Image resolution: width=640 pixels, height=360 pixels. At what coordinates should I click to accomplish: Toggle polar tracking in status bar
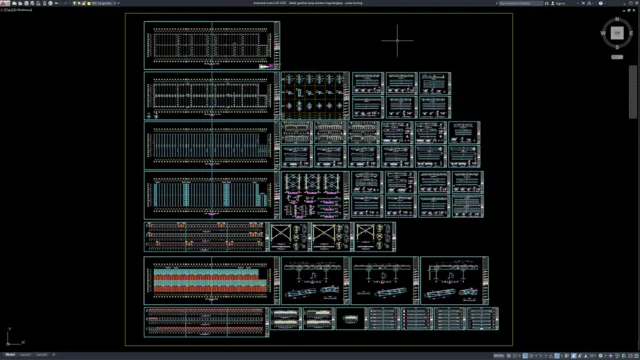click(x=531, y=356)
